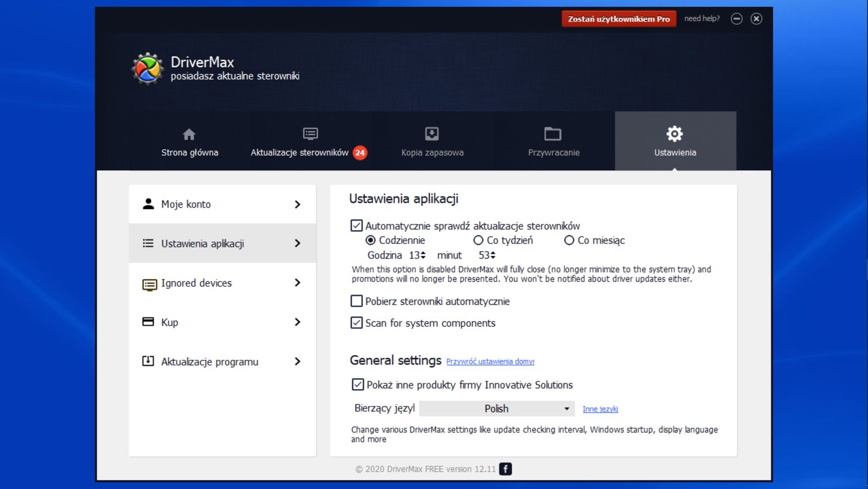Toggle Scan for system components checkbox
Image resolution: width=868 pixels, height=489 pixels.
click(356, 323)
